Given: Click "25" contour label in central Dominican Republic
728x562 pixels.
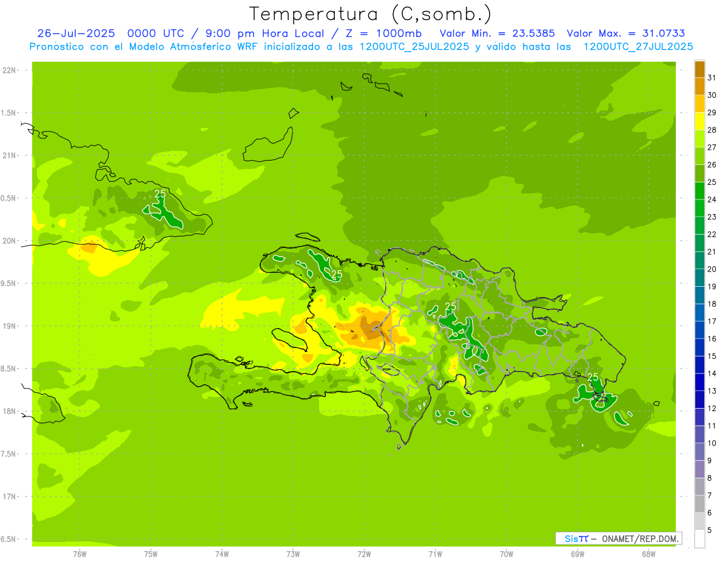Looking at the screenshot, I should 450,307.
